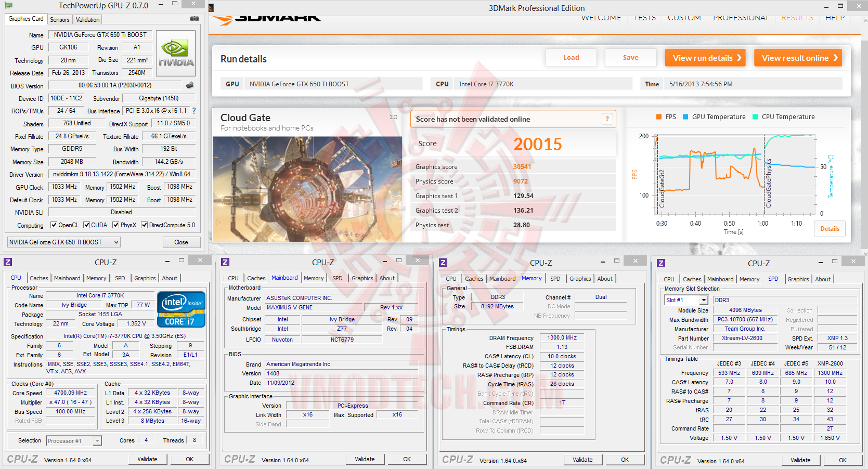
Task: Switch to the Sensors tab in GPU-Z
Action: (x=59, y=20)
